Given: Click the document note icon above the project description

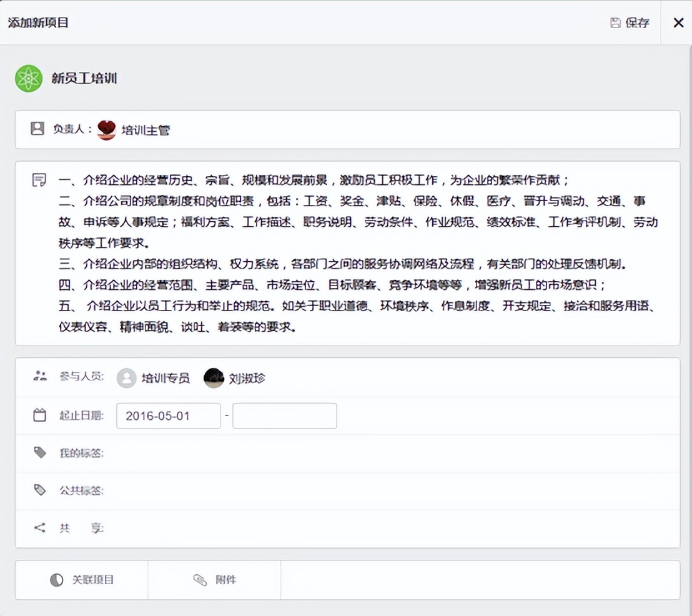Looking at the screenshot, I should coord(39,179).
